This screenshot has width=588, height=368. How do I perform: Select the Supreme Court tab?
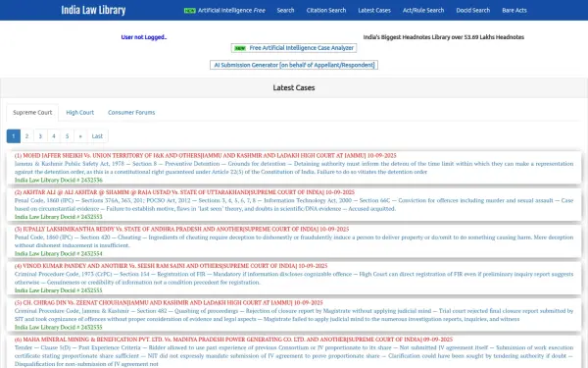coord(32,112)
